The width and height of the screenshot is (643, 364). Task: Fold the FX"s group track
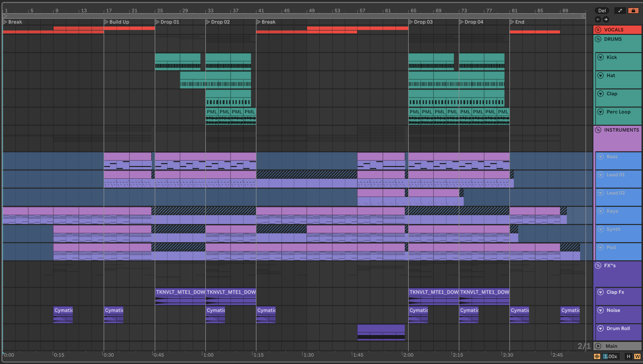tap(598, 266)
